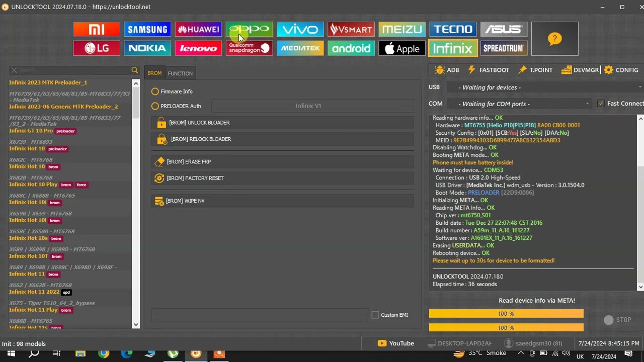Click the Custom EMI path field
Image resolution: width=644 pixels, height=362 pixels.
coord(260,315)
